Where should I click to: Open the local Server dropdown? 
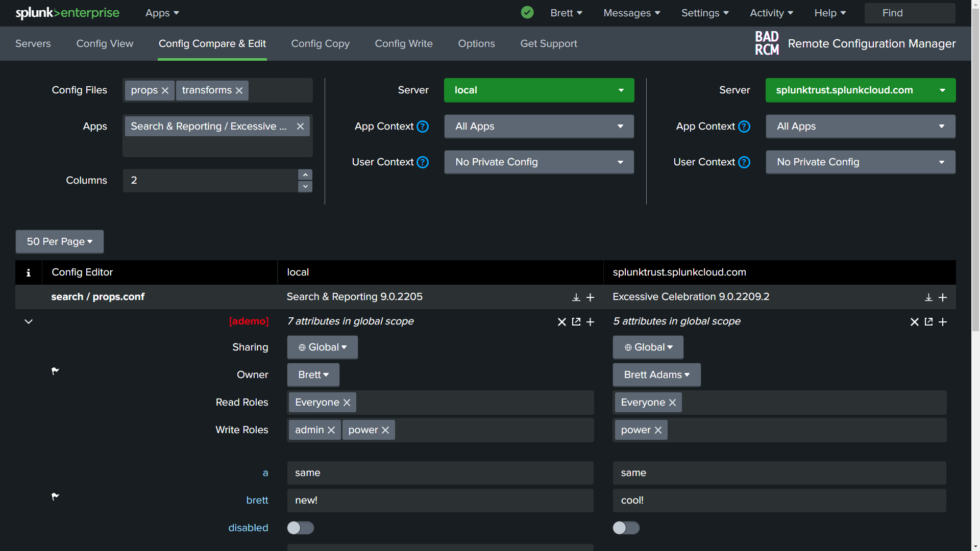pos(539,90)
